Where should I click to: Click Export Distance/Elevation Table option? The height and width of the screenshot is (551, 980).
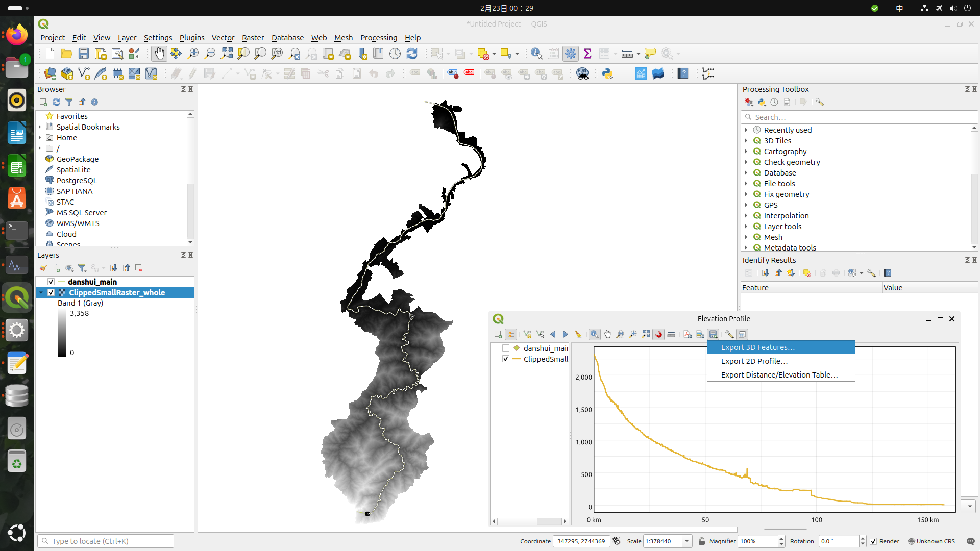779,375
